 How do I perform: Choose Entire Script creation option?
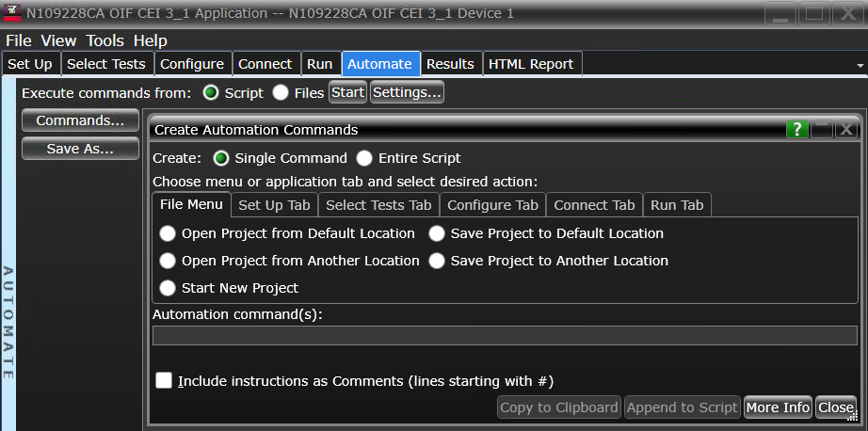point(363,158)
